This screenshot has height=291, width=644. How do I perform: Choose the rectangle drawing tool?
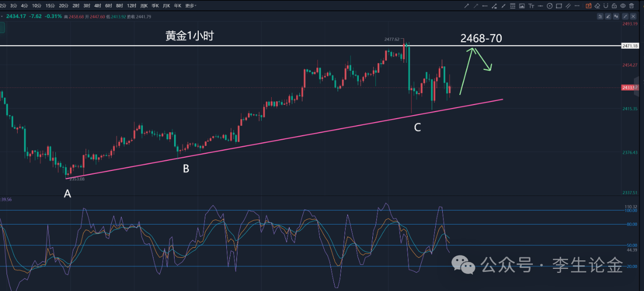(559, 6)
